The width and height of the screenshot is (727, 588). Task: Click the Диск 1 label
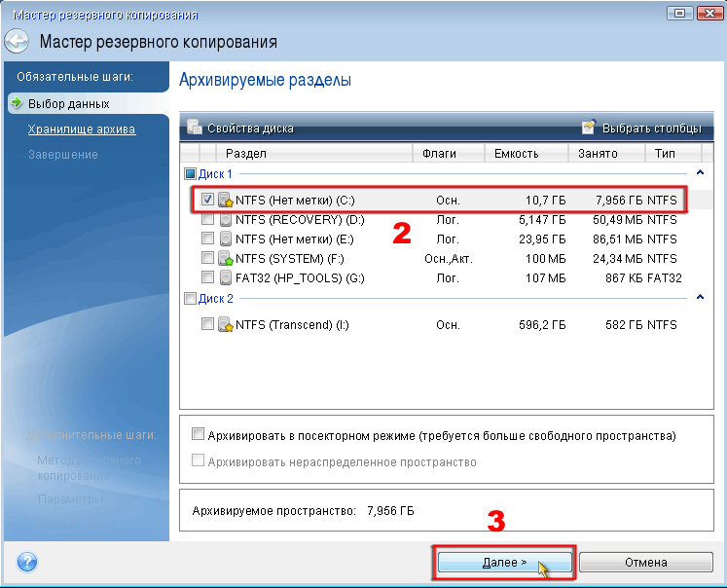215,174
